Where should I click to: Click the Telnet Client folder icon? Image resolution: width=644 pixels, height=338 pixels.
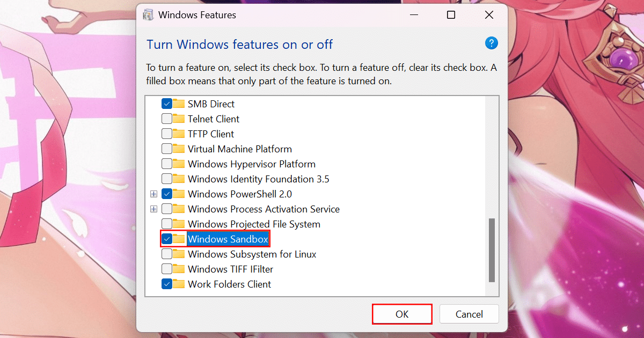[x=179, y=119]
